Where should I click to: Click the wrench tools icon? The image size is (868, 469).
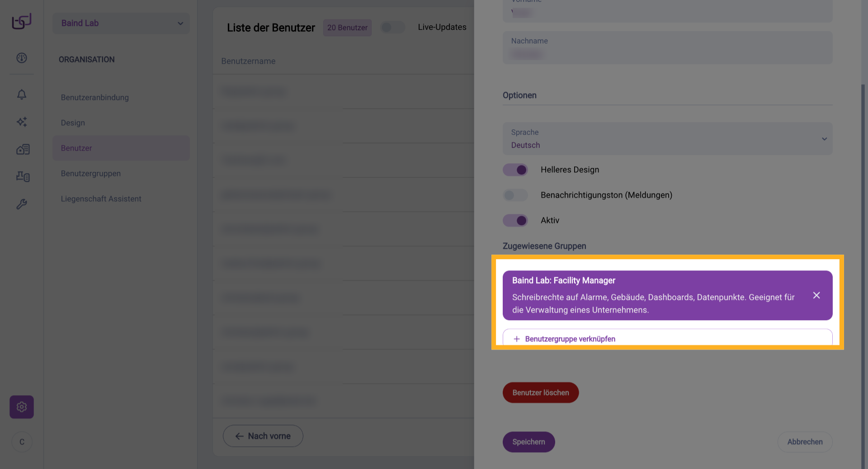click(22, 204)
